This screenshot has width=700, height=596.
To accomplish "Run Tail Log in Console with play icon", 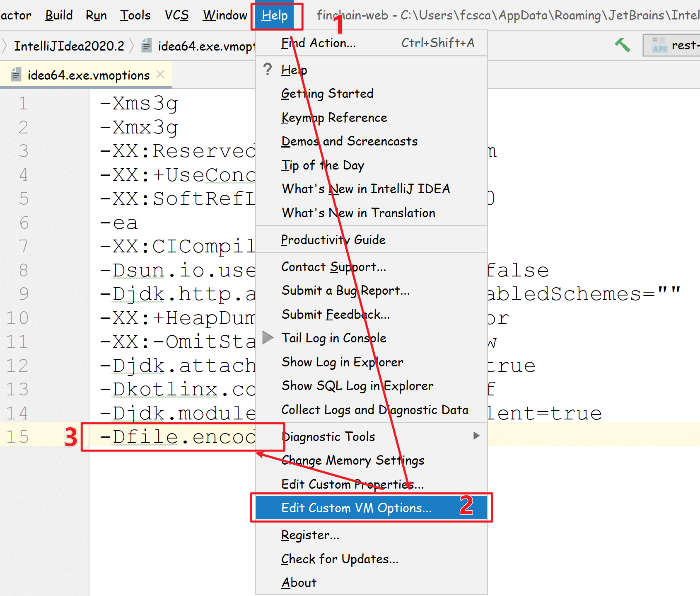I will point(372,338).
